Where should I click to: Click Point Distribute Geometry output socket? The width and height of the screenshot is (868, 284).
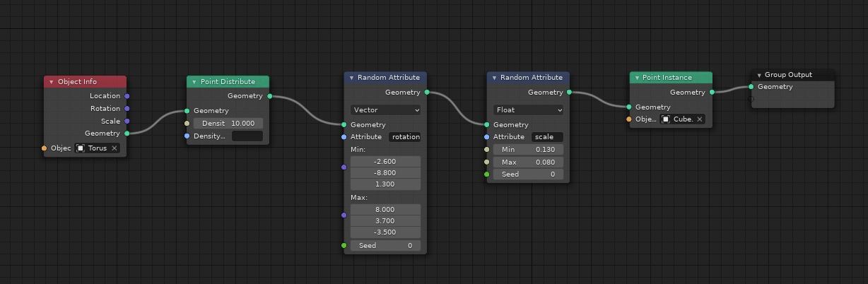[270, 96]
